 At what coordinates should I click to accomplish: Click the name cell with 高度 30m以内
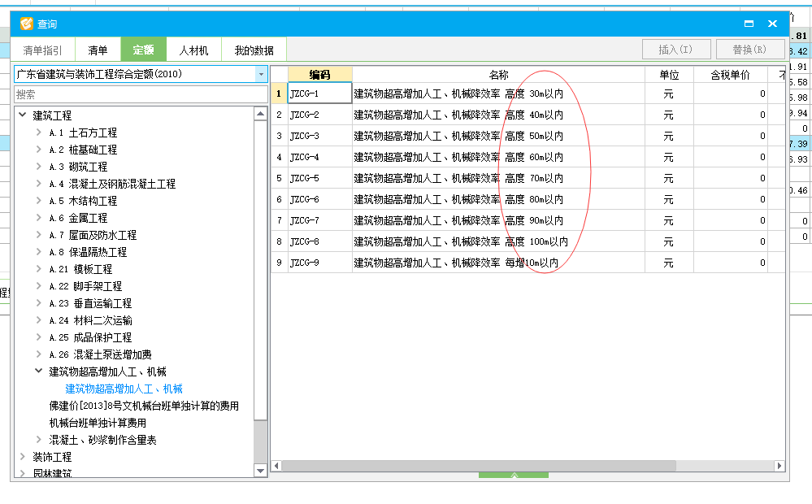click(x=498, y=93)
